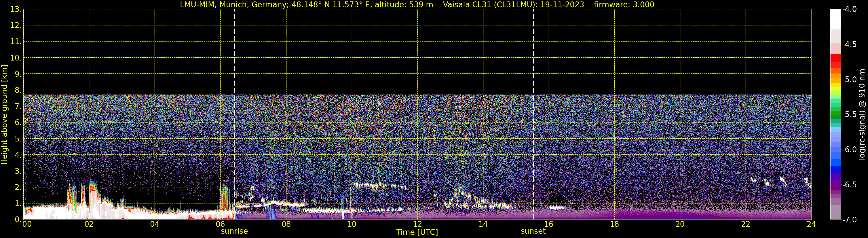Click the '2.' height axis tick label

[x=18, y=188]
